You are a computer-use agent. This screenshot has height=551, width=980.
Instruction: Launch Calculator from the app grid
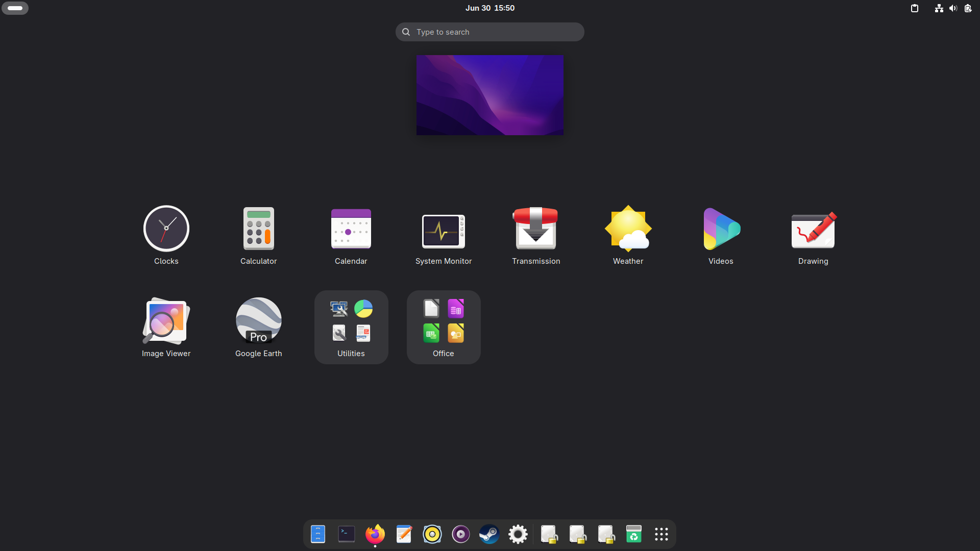coord(259,236)
